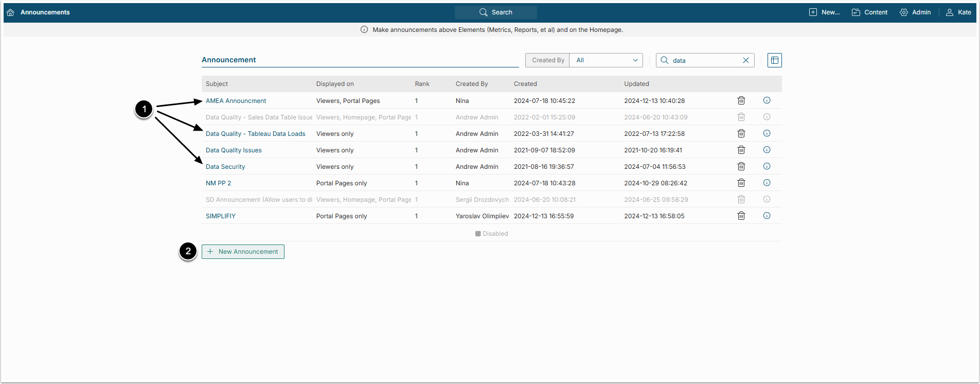Click the New Announcement button
The height and width of the screenshot is (384, 980).
(243, 252)
